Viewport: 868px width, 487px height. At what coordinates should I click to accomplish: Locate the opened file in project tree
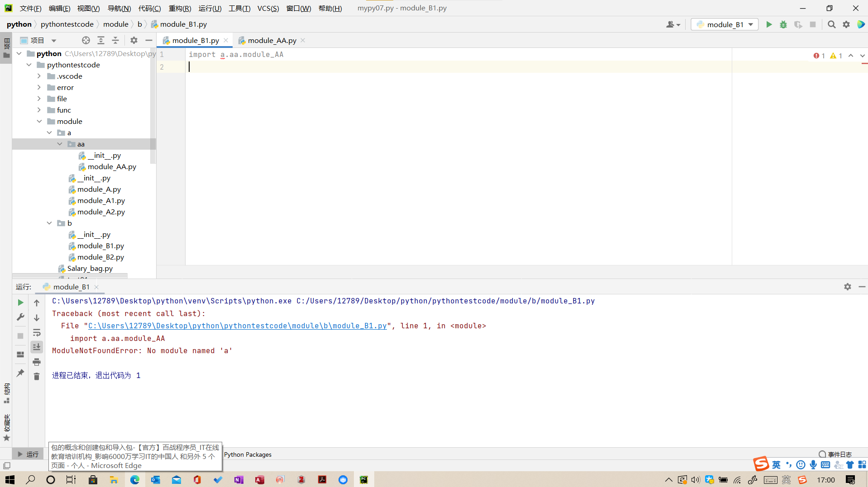pos(86,40)
